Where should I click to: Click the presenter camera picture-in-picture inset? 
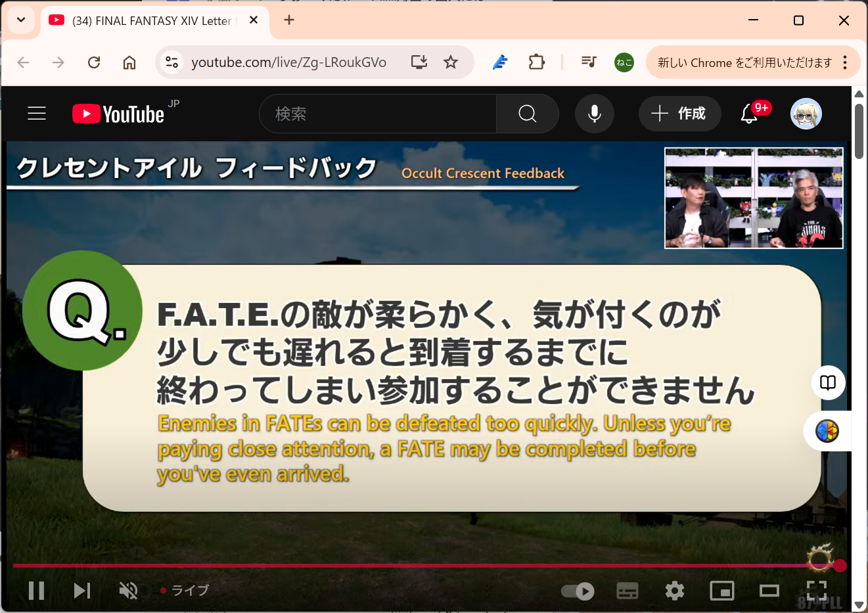(x=754, y=198)
